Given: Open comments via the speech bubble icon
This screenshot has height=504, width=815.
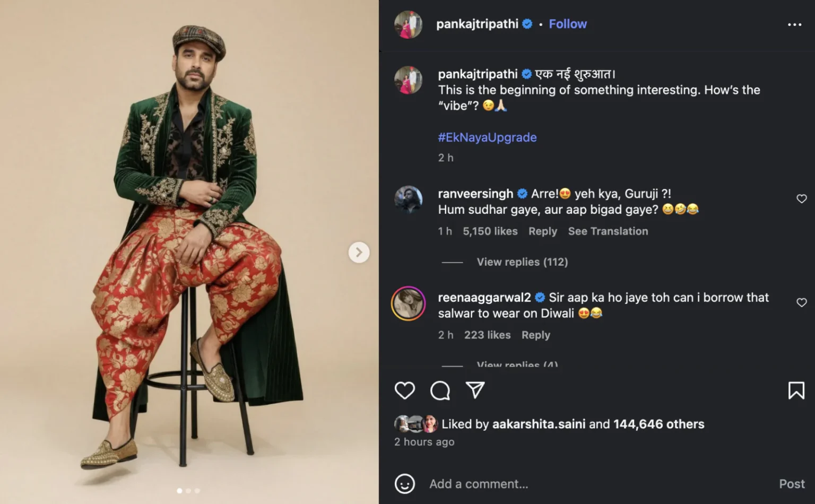Looking at the screenshot, I should 440,390.
